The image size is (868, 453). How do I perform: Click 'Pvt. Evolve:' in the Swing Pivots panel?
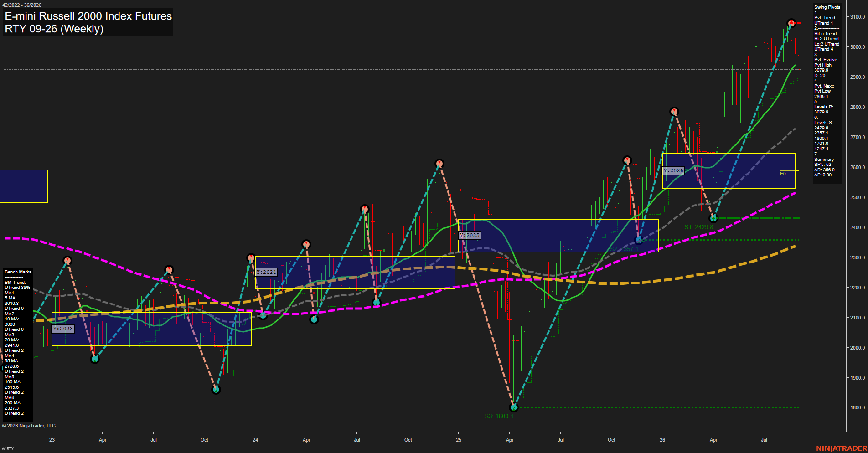tap(826, 60)
